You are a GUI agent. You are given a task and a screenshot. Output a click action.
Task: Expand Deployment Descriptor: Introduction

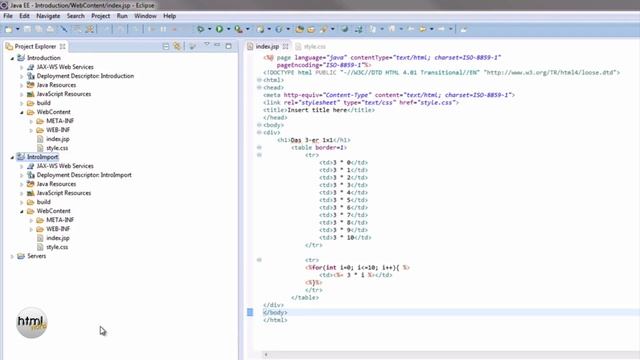(22, 76)
